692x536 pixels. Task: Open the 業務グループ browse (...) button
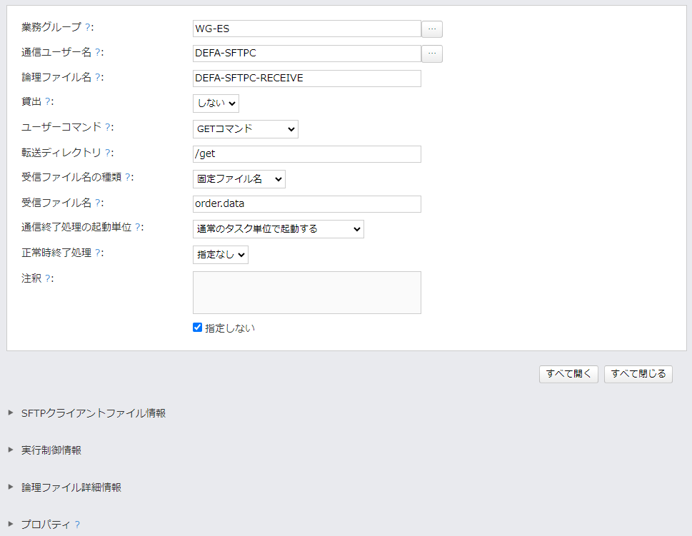[432, 29]
